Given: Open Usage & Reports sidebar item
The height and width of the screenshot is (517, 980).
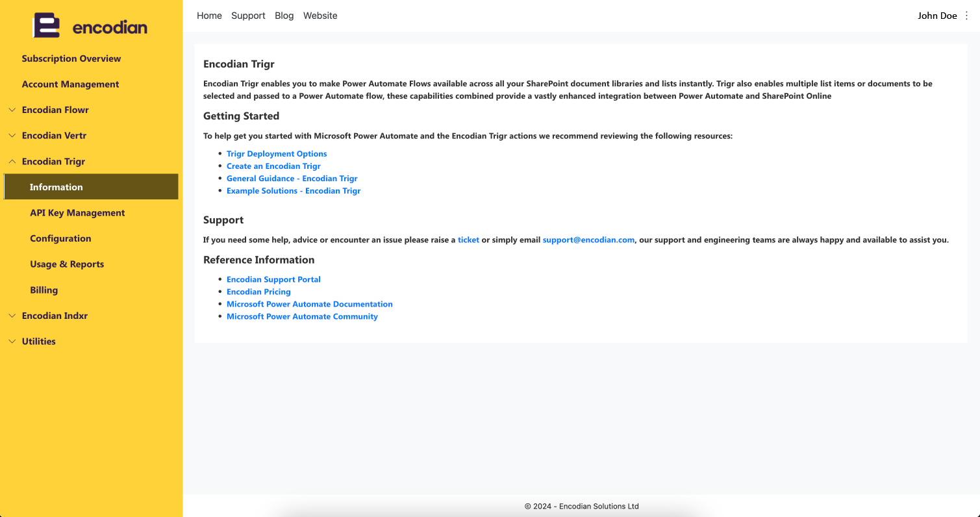Looking at the screenshot, I should [67, 264].
